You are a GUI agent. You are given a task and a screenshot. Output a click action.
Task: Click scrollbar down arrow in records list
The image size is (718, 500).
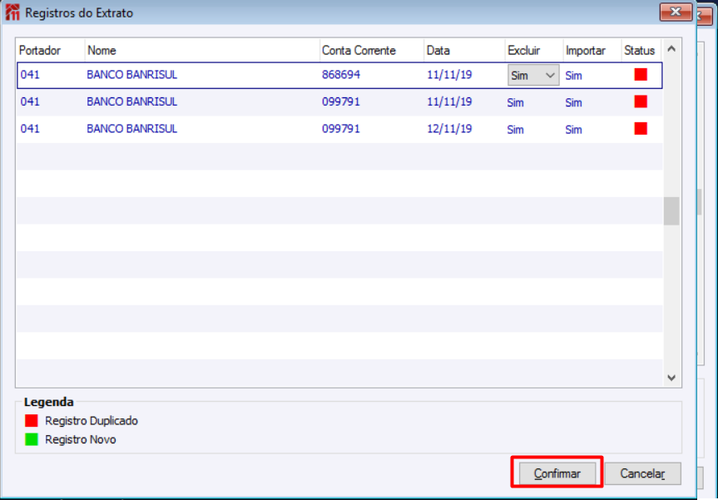pyautogui.click(x=671, y=378)
